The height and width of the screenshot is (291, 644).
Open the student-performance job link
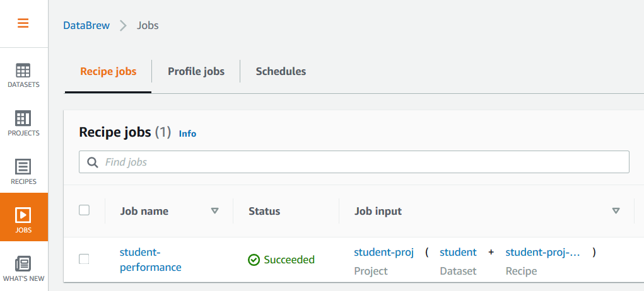tap(150, 260)
